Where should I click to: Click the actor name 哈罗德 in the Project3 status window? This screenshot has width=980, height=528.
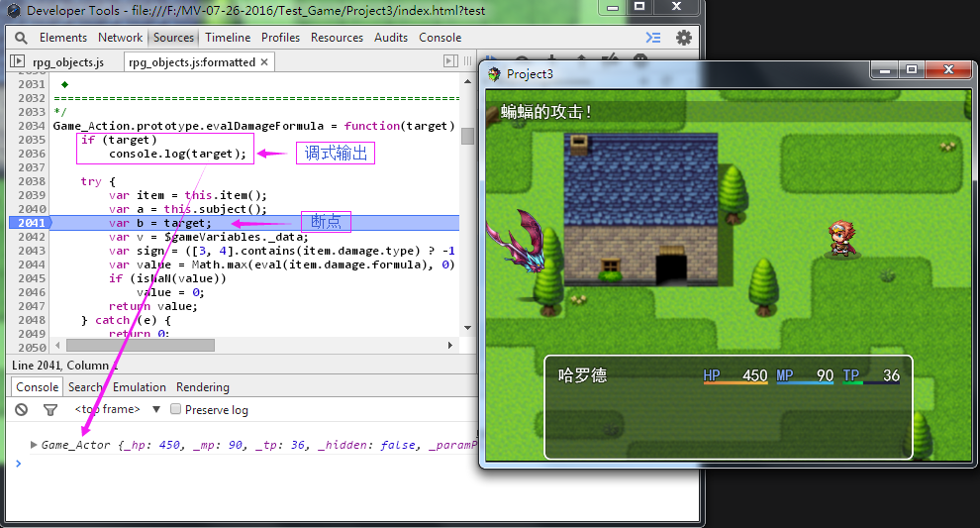click(x=582, y=374)
